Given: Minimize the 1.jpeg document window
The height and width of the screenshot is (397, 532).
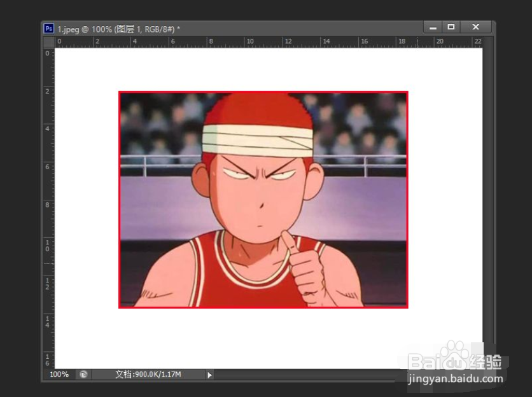Looking at the screenshot, I should click(433, 27).
